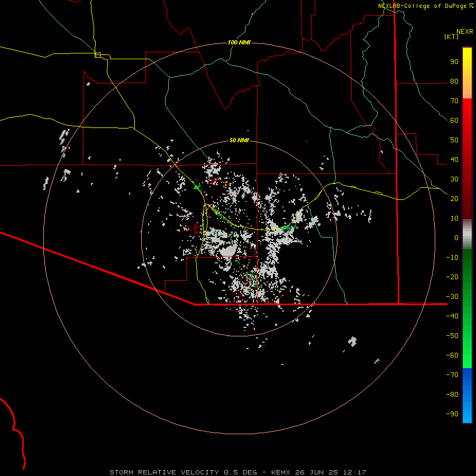Screen dimensions: 476x476
Task: Click the 12:17 timestamp in the footer
Action: pos(355,472)
